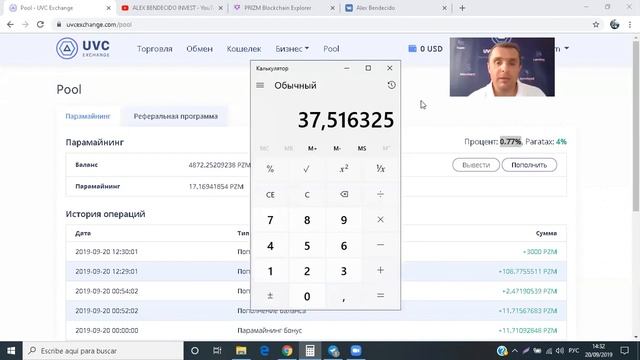Click digit 3 on calculator
The image size is (640, 360).
pyautogui.click(x=344, y=271)
